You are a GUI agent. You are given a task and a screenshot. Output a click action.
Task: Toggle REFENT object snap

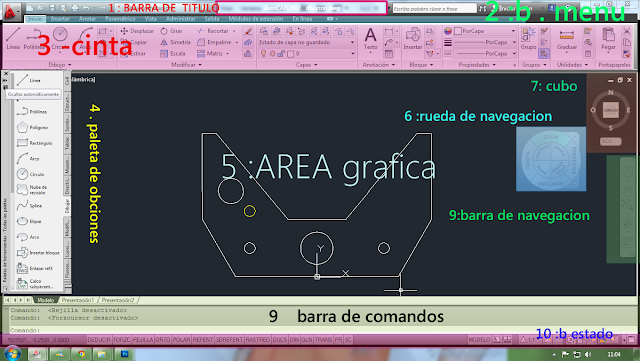click(203, 340)
